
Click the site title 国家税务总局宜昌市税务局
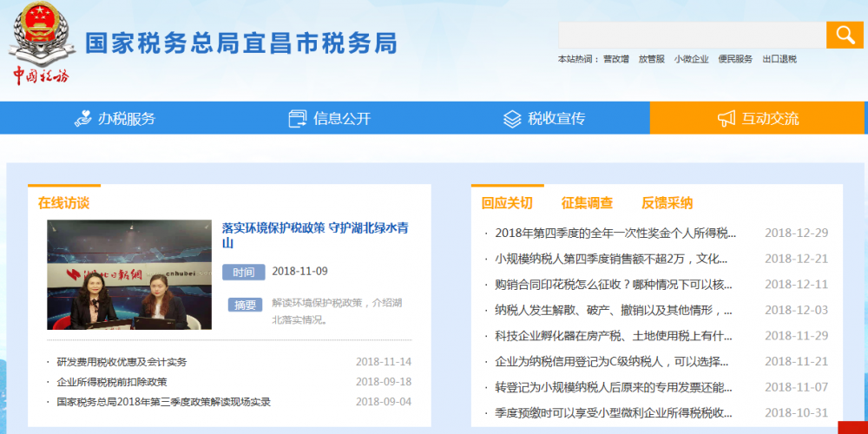point(240,43)
